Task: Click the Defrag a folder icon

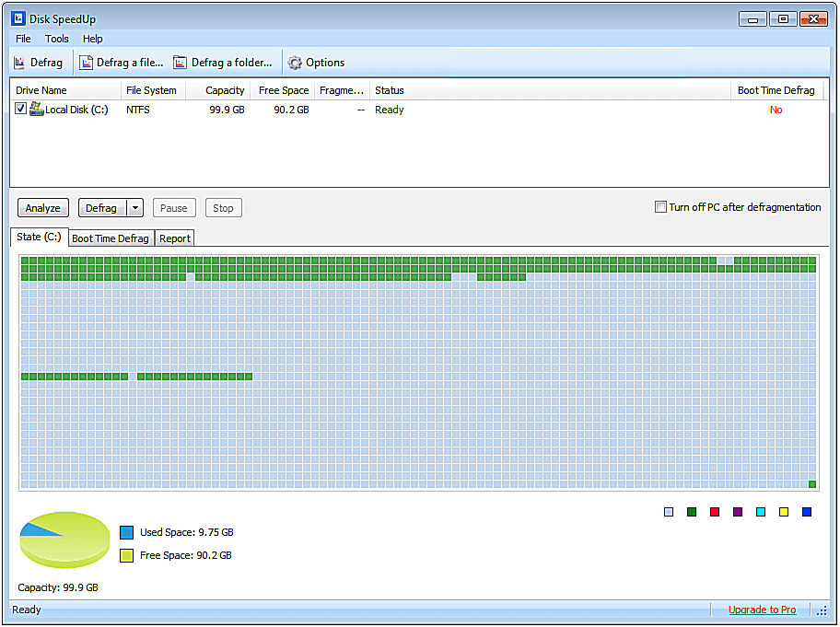Action: (x=181, y=63)
